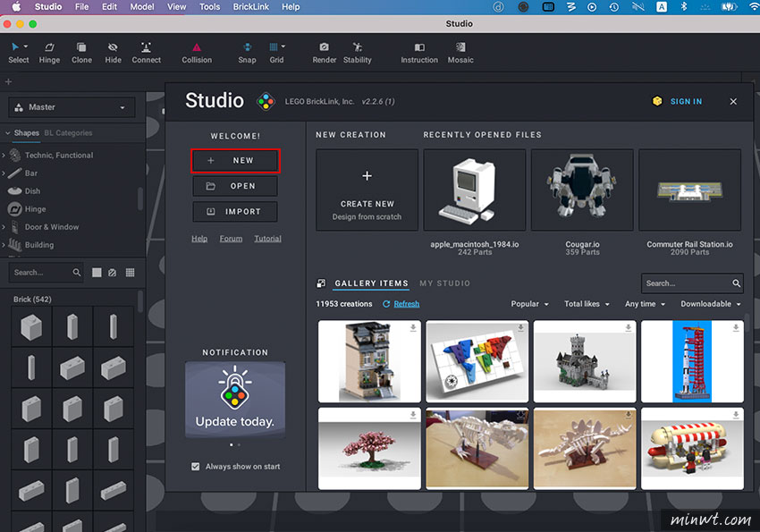The height and width of the screenshot is (532, 760).
Task: Open the Model menu
Action: point(142,7)
